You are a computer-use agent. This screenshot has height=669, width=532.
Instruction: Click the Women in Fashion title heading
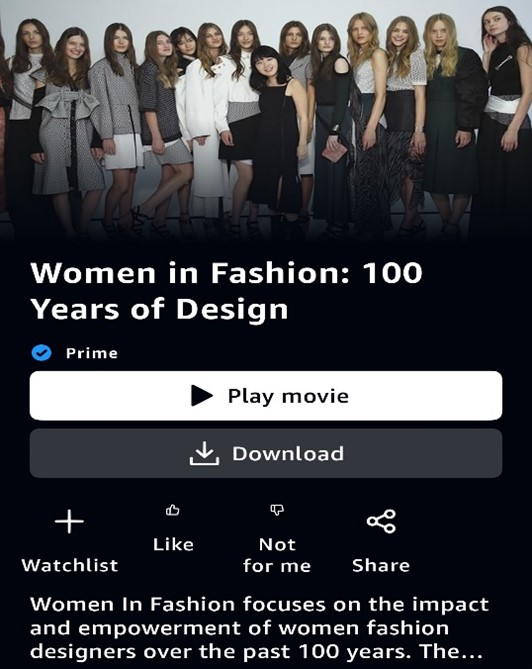tap(226, 291)
